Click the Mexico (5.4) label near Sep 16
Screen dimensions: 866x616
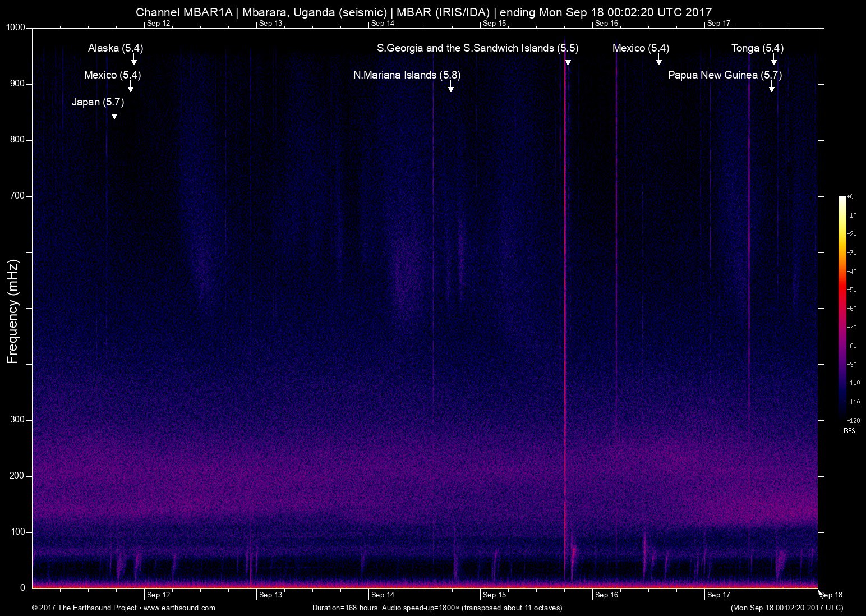pos(640,48)
